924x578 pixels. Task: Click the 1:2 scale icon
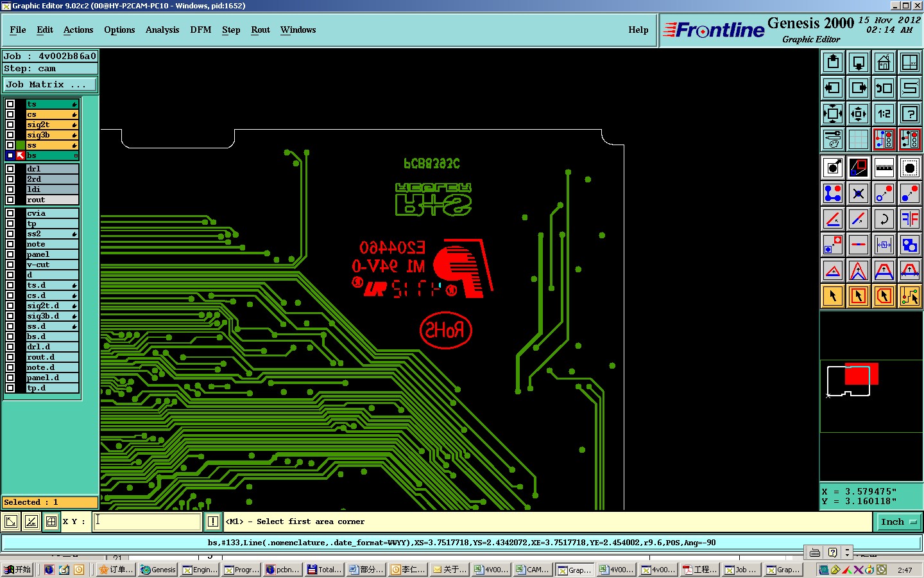(x=884, y=114)
